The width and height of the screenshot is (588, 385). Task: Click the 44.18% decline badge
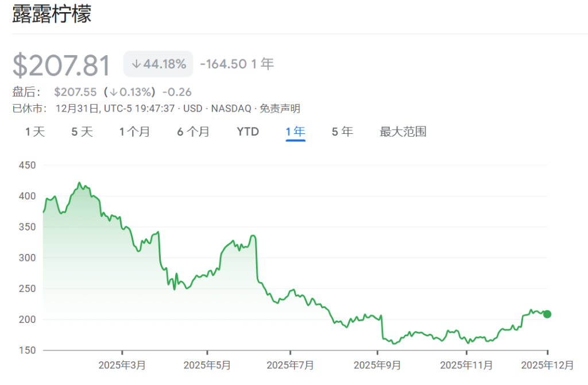[158, 64]
